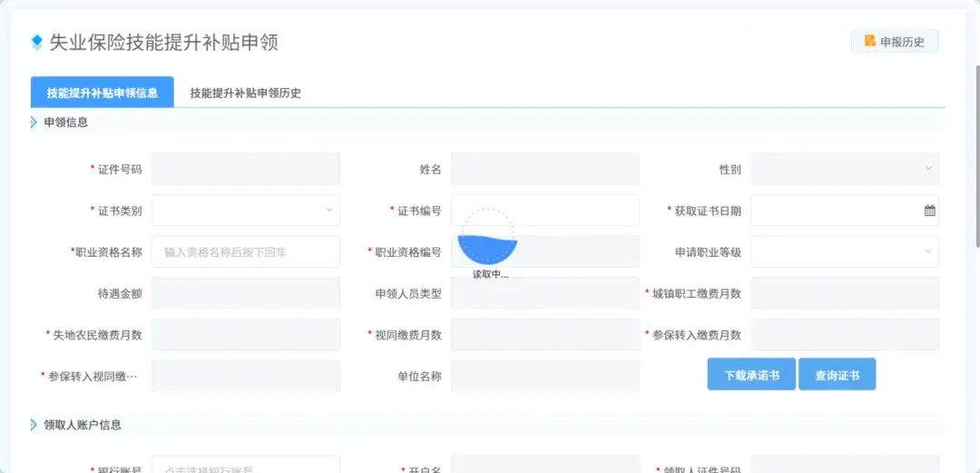Open the 证书类别 dropdown

(246, 211)
